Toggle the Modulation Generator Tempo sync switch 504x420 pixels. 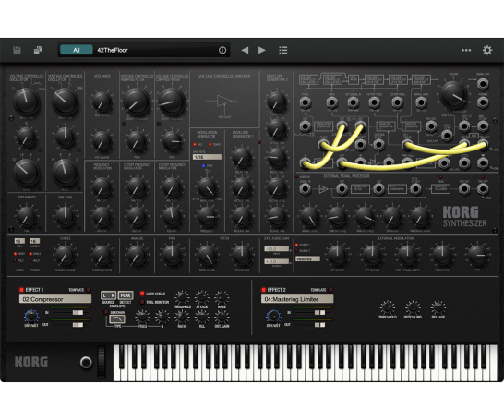[x=210, y=145]
